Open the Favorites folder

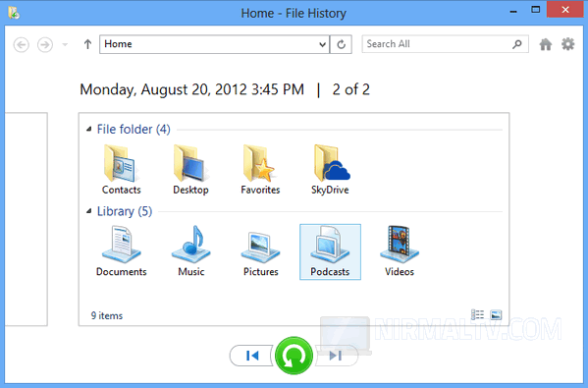pos(260,170)
